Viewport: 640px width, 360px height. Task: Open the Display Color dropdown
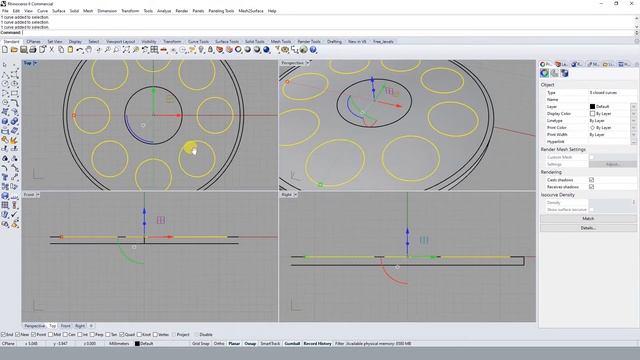pos(633,113)
